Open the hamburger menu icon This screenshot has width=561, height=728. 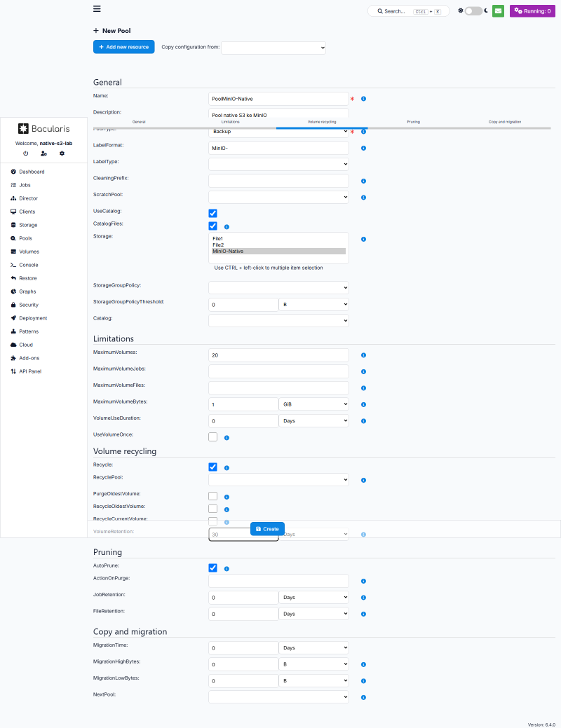pyautogui.click(x=97, y=9)
